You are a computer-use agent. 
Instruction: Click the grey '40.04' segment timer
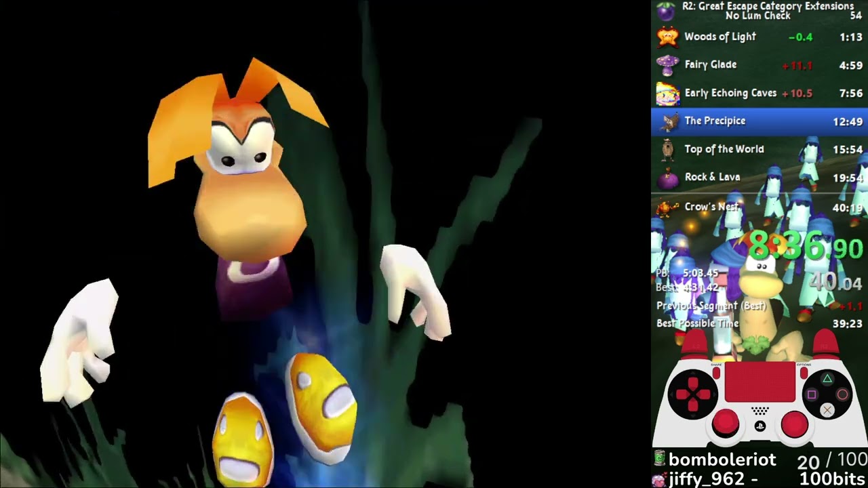(835, 282)
